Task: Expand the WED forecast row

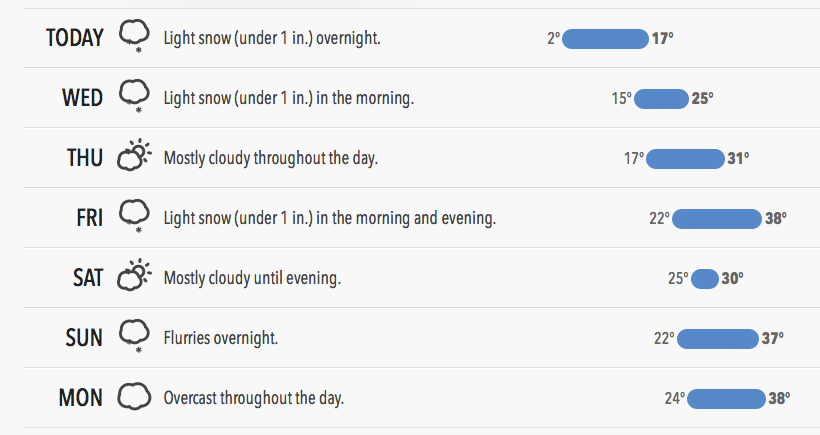Action: click(x=422, y=98)
